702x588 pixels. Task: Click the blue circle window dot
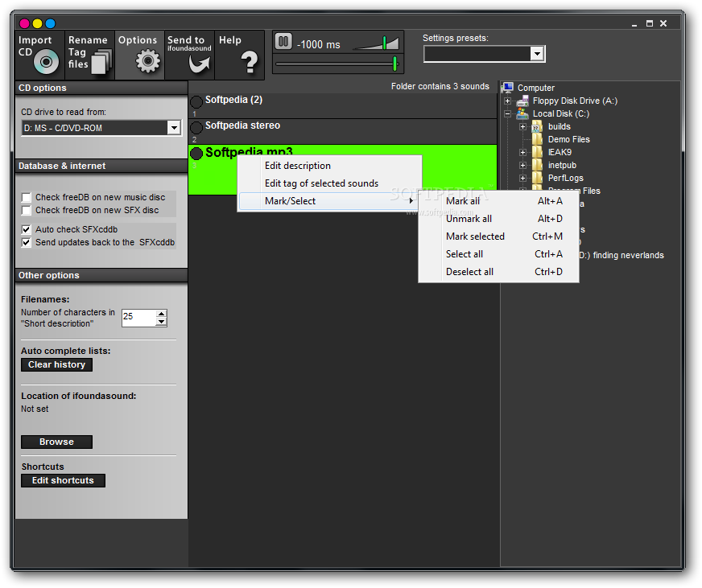pos(51,23)
